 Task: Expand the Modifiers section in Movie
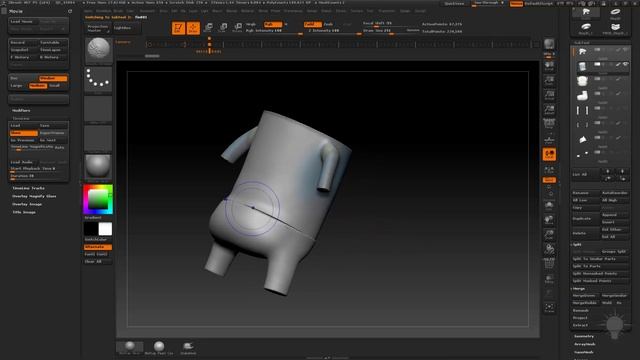pyautogui.click(x=21, y=111)
